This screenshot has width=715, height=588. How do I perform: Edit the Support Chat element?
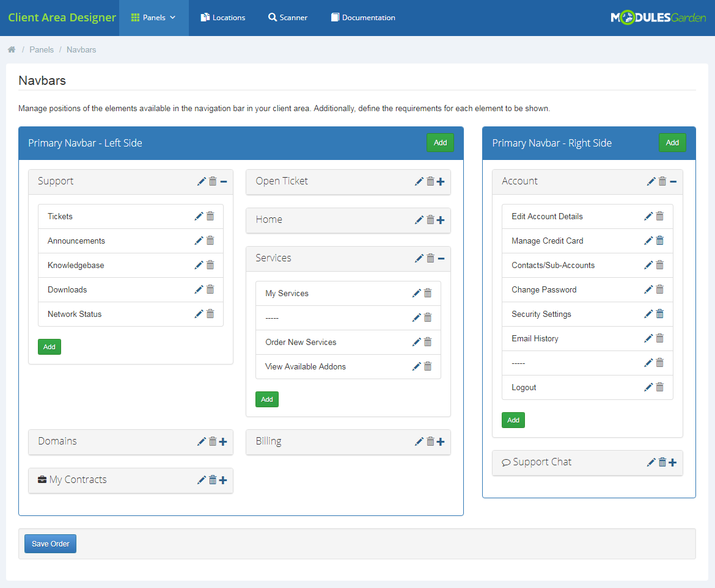click(651, 462)
